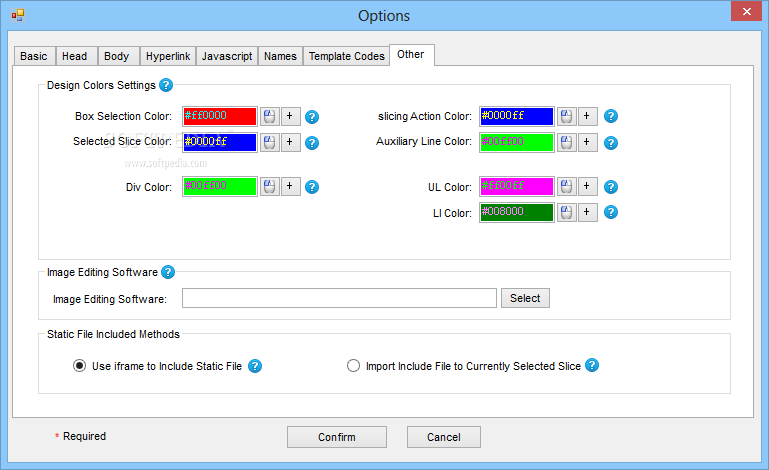Switch to the Names tab

(281, 56)
